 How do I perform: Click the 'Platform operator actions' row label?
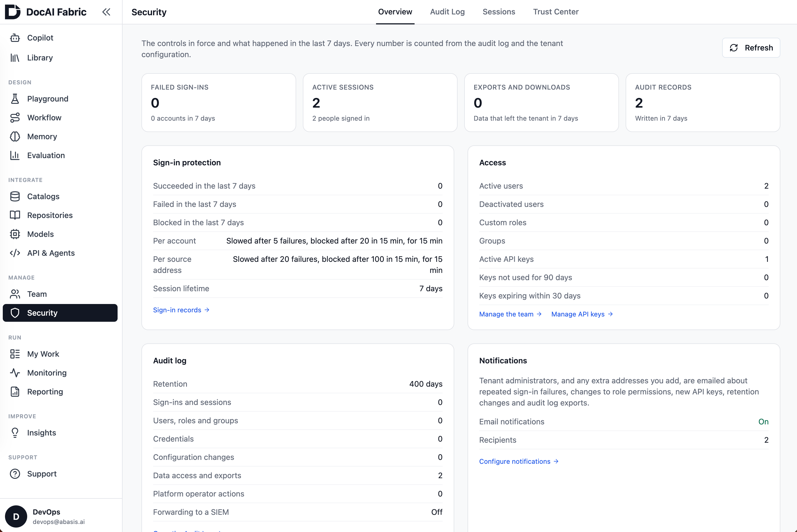198,494
